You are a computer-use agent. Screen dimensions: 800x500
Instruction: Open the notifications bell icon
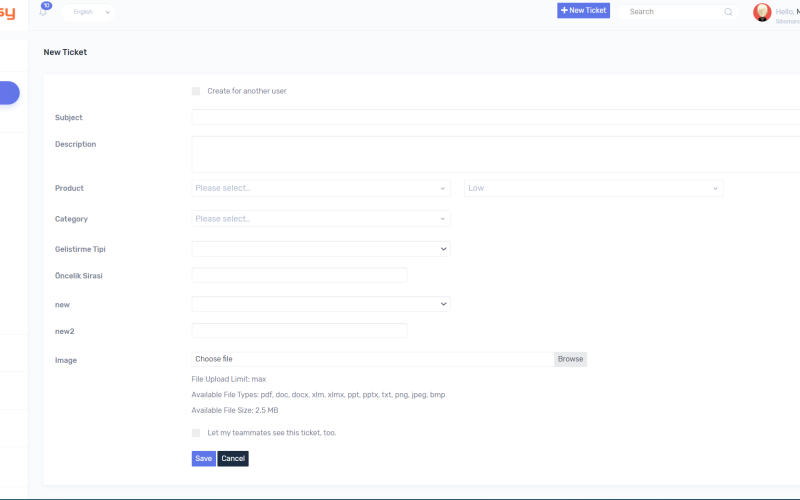[43, 12]
